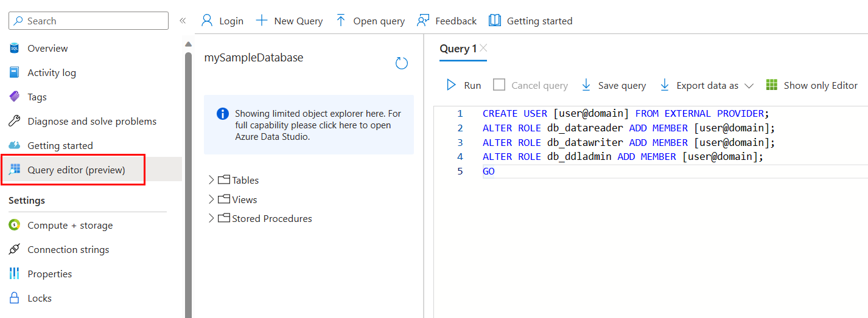Click the Save query button
Image resolution: width=868 pixels, height=318 pixels.
click(614, 85)
